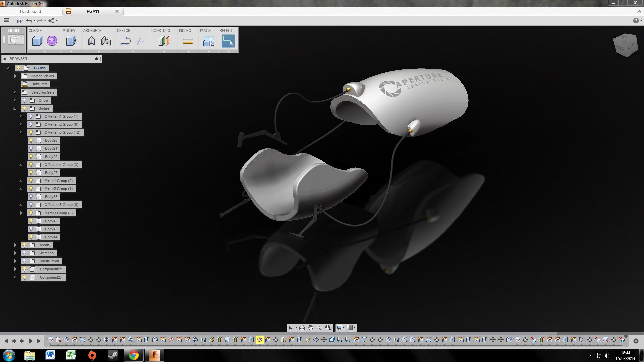Viewport: 644px width, 362px height.
Task: Toggle visibility lightbulb for PG v11
Action: click(x=19, y=68)
